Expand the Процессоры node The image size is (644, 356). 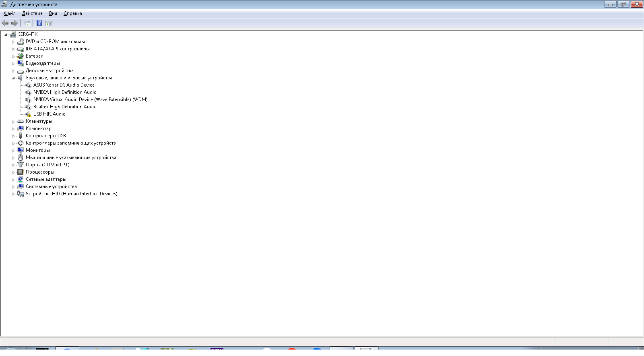[13, 172]
